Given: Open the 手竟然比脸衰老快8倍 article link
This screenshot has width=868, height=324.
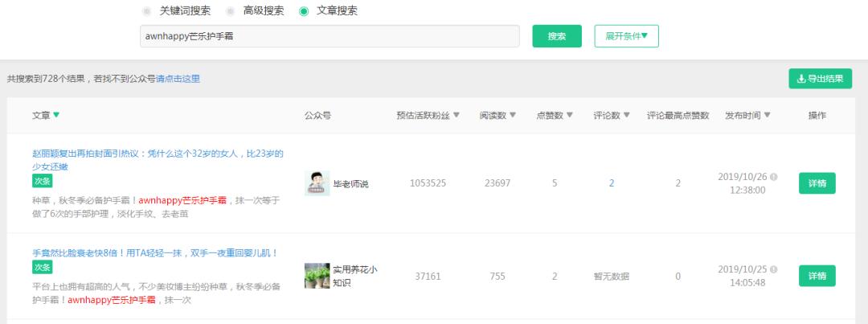Looking at the screenshot, I should (x=155, y=253).
